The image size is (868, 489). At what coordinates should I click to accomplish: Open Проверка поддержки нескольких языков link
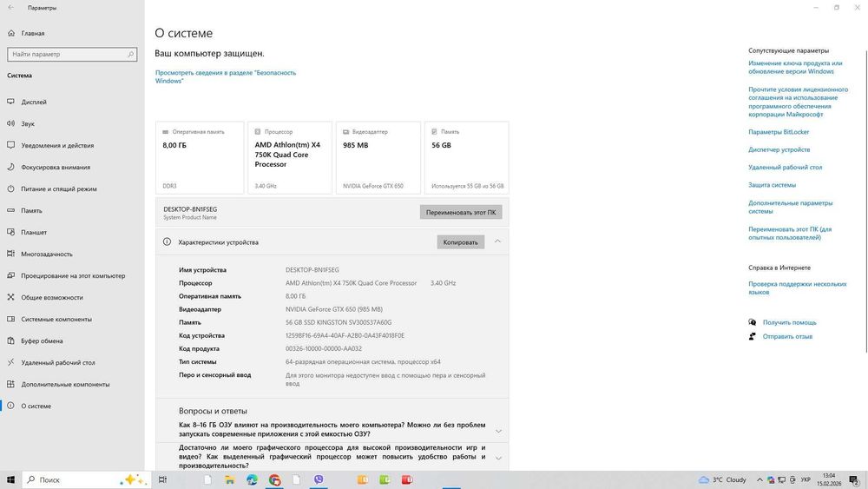(797, 288)
